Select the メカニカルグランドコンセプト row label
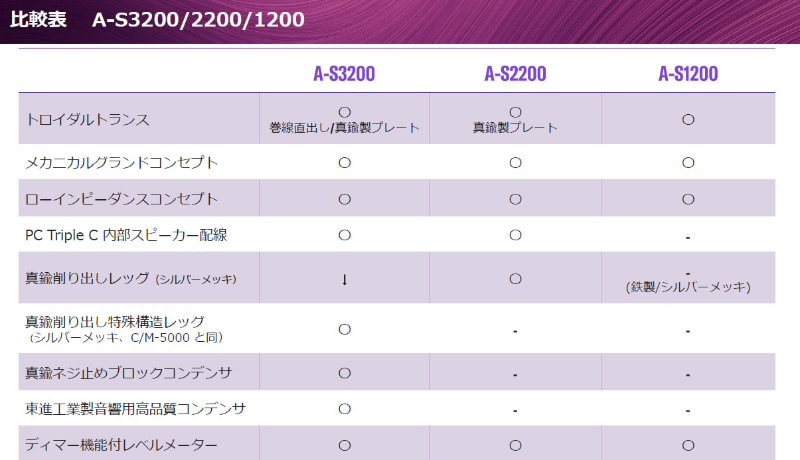 pos(121,162)
